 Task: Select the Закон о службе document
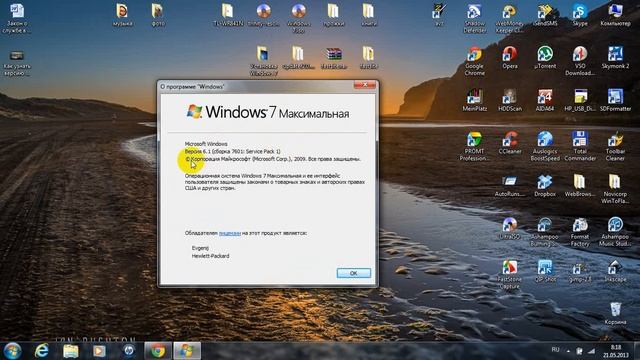coord(17,19)
